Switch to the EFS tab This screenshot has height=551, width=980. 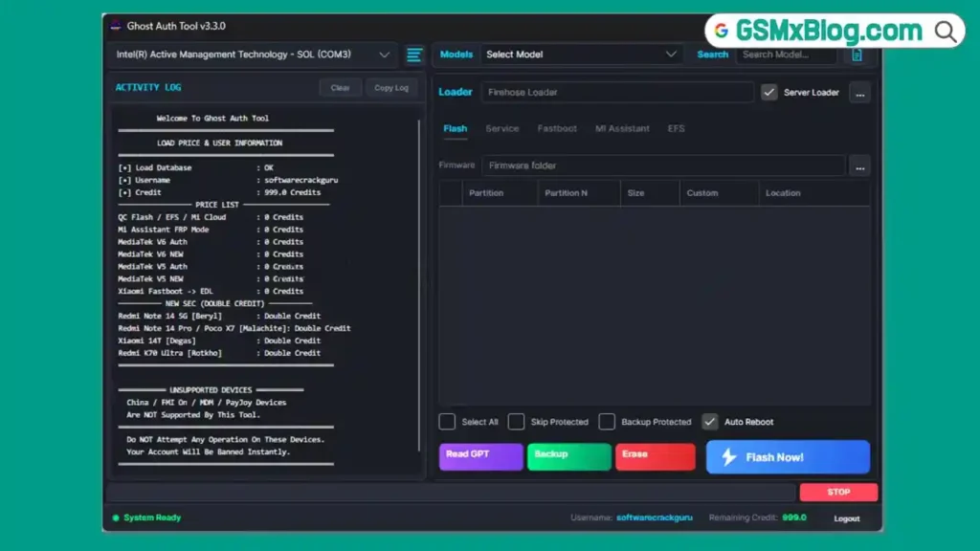click(676, 129)
